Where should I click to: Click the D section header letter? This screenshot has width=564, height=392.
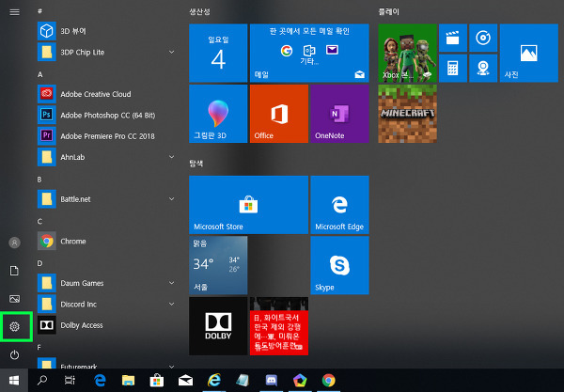click(39, 263)
